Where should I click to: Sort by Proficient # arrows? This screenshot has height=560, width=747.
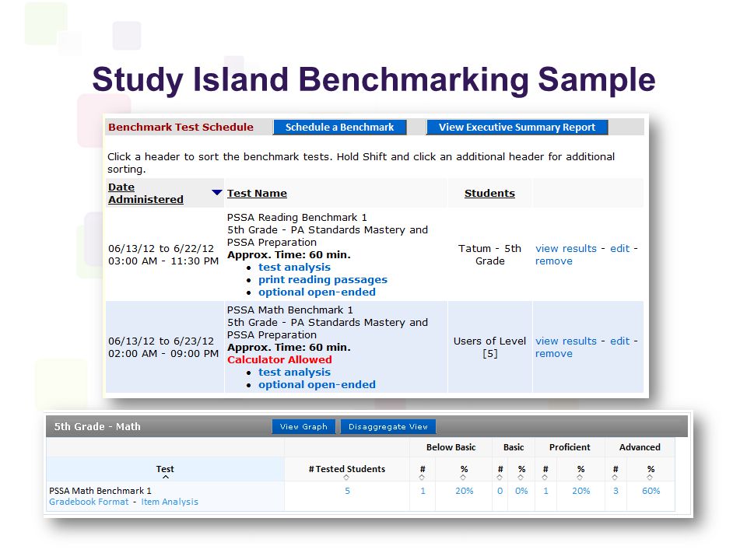click(545, 477)
